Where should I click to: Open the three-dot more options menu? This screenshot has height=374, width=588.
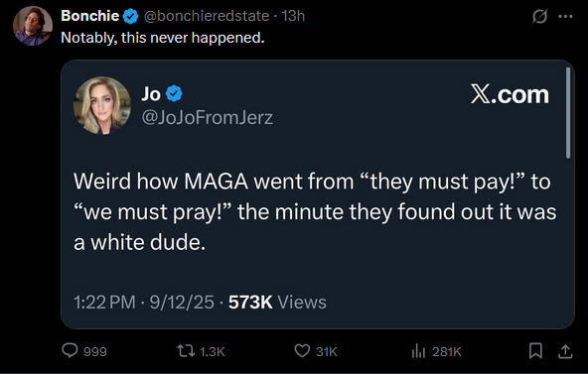[565, 17]
